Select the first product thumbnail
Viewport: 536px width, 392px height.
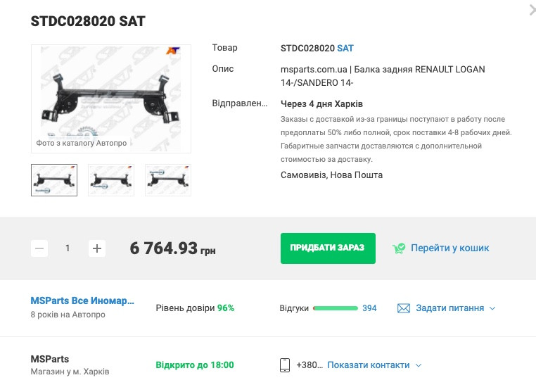(x=54, y=180)
